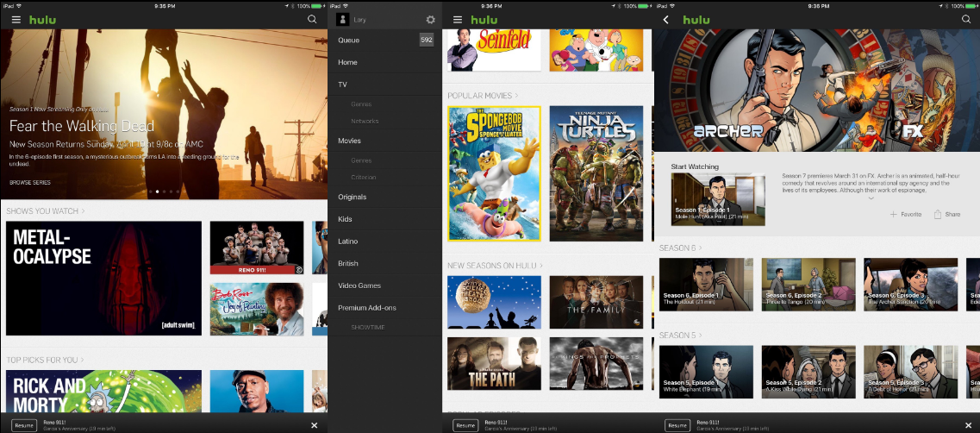Tap the Lory profile avatar
980x433 pixels.
point(342,19)
